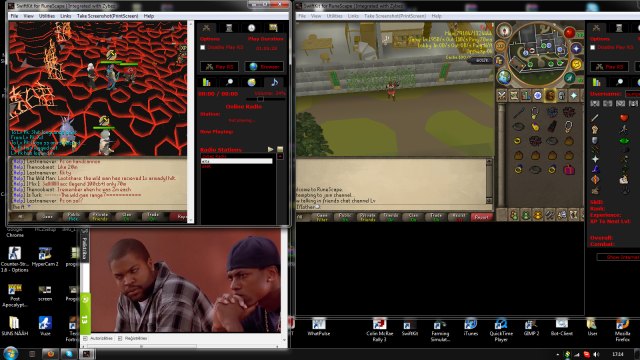This screenshot has height=360, width=640.
Task: Open the File menu in left SwiftKit
Action: click(14, 16)
